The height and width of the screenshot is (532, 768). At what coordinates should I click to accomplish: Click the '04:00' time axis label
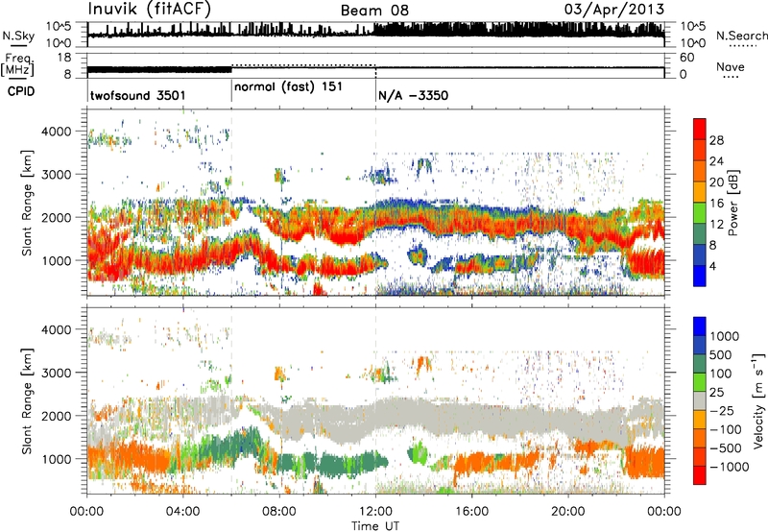tap(182, 511)
